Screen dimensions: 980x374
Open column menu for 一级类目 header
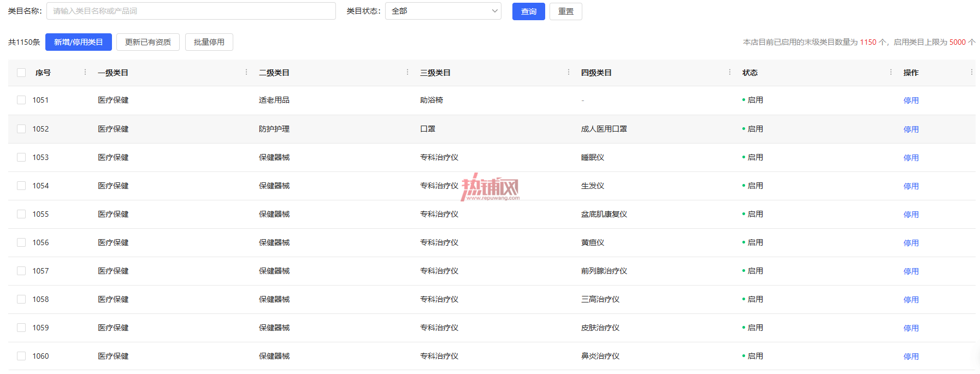tap(246, 72)
